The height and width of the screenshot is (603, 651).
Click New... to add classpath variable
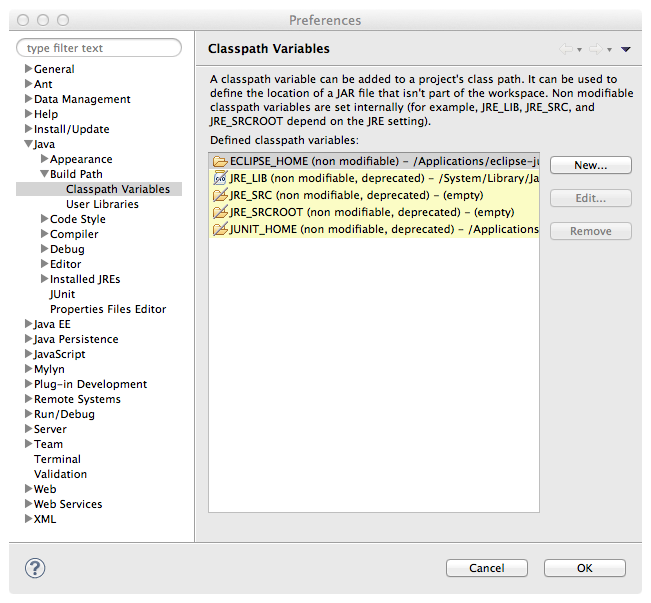591,165
